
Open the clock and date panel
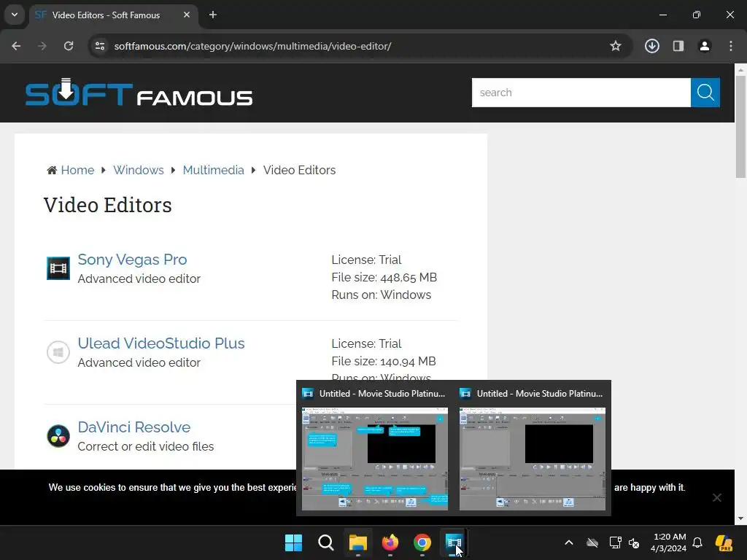pyautogui.click(x=668, y=542)
